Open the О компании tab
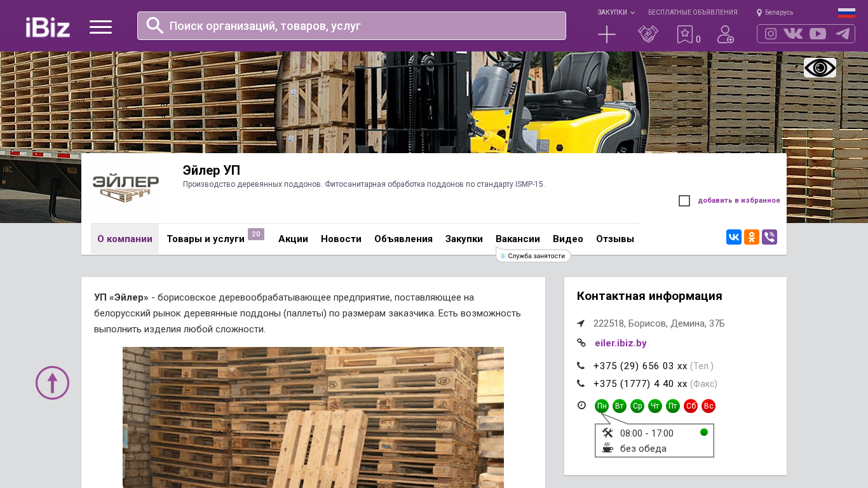The image size is (868, 488). click(125, 239)
